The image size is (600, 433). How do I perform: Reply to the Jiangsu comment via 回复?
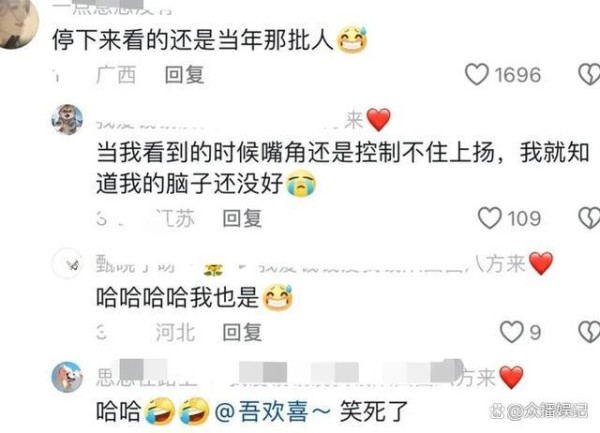click(x=242, y=218)
